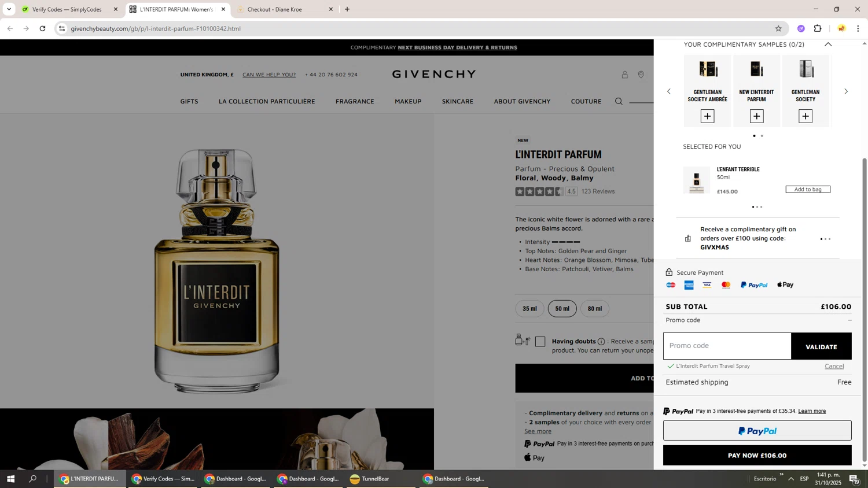Viewport: 868px width, 488px height.
Task: Open the store locator pin icon
Action: click(641, 75)
